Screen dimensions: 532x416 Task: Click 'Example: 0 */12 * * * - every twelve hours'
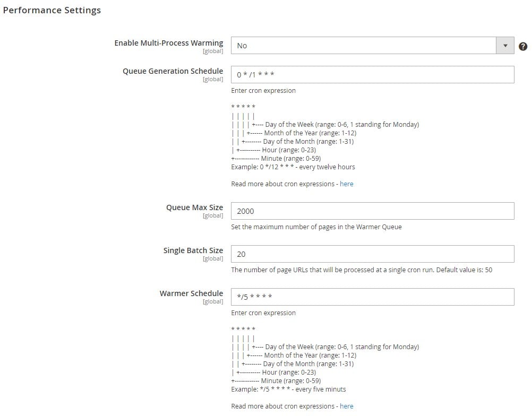(x=293, y=167)
